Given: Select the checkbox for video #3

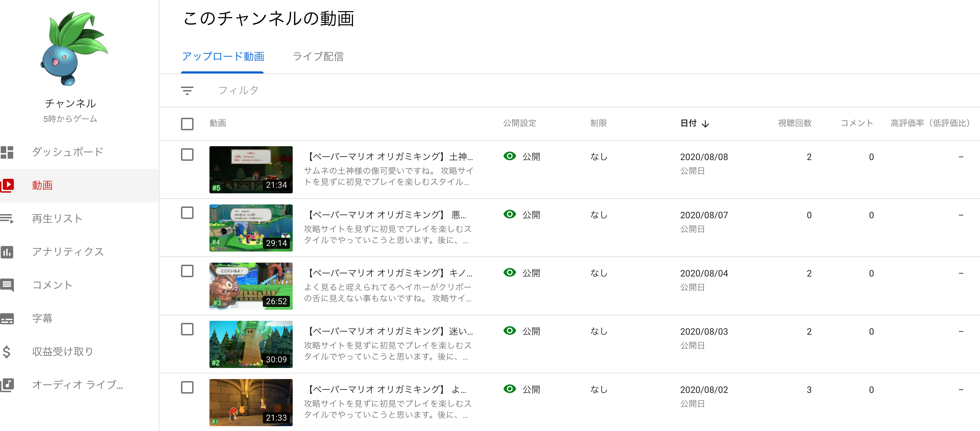Looking at the screenshot, I should [187, 271].
